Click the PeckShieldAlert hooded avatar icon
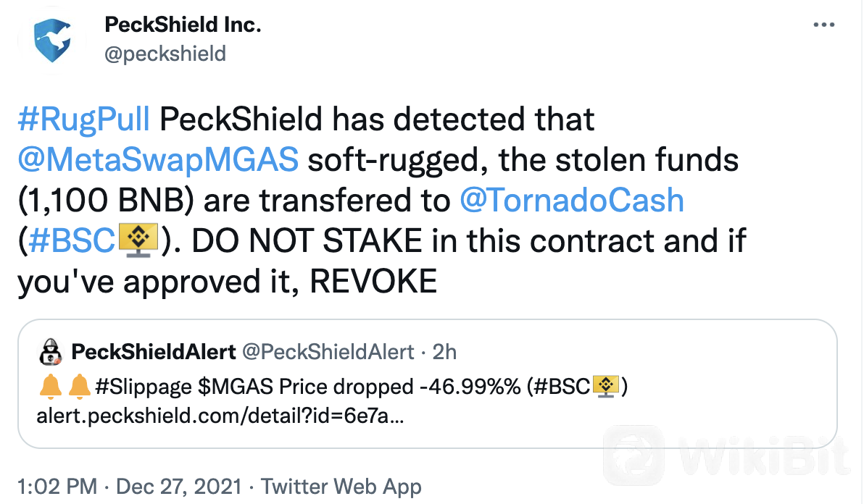 pos(51,352)
